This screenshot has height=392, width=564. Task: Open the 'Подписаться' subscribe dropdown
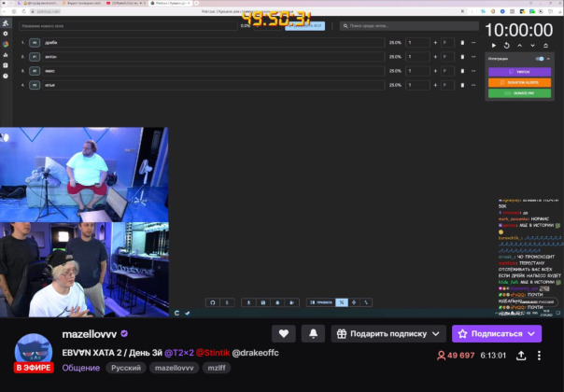point(497,334)
